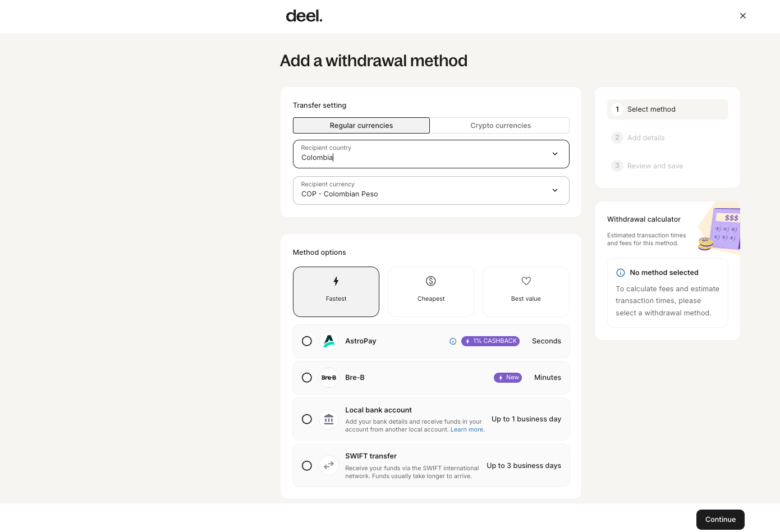Select the Bre-B radio button

pos(307,378)
